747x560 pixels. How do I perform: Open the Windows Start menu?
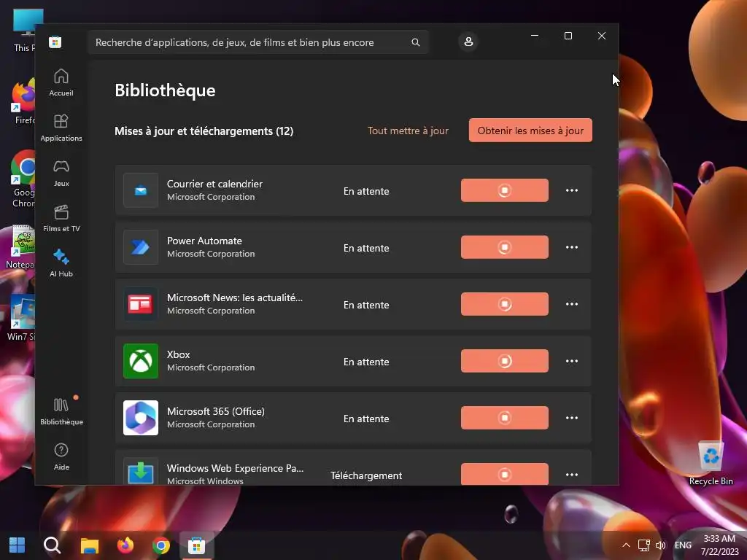tap(18, 545)
